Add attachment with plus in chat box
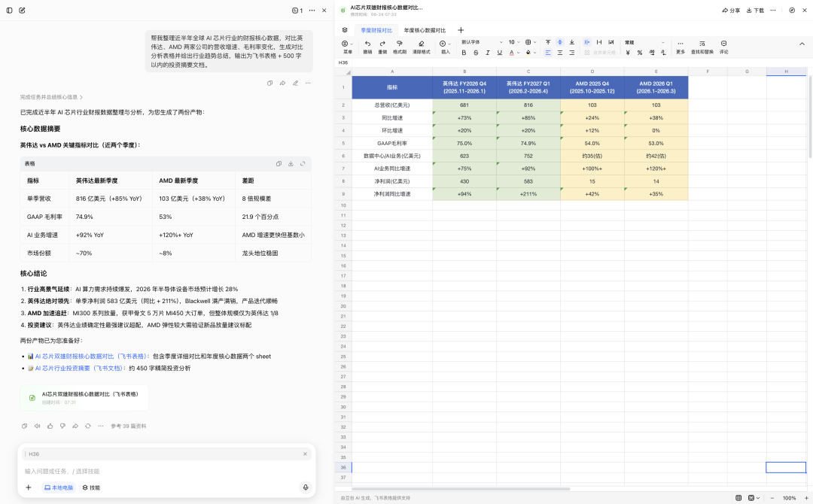The height and width of the screenshot is (504, 813). [x=29, y=487]
